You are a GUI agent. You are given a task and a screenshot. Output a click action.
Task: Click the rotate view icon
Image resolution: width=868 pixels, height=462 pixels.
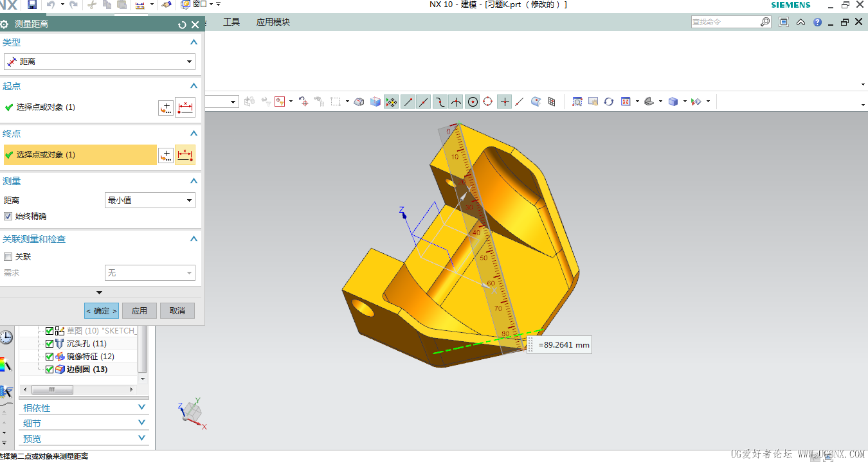tap(608, 102)
